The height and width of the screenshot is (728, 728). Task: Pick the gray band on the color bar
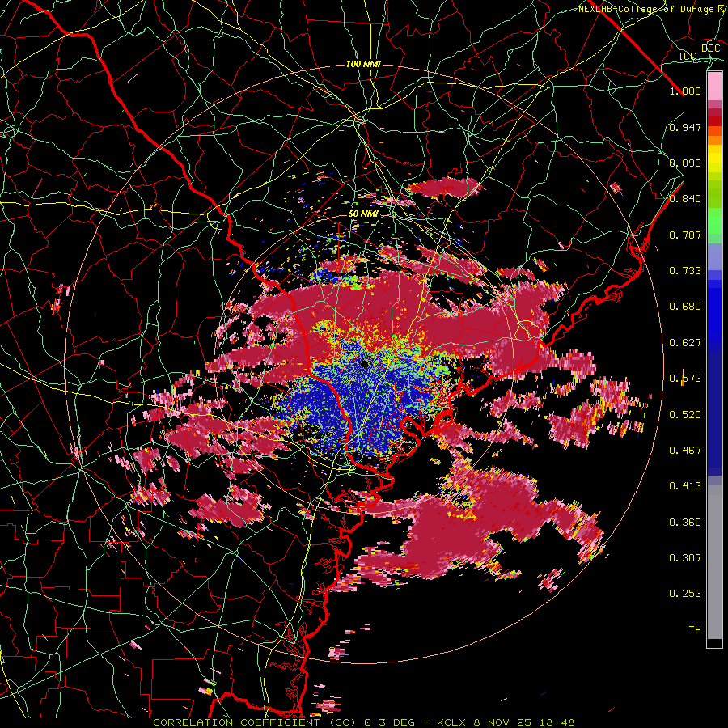click(714, 562)
